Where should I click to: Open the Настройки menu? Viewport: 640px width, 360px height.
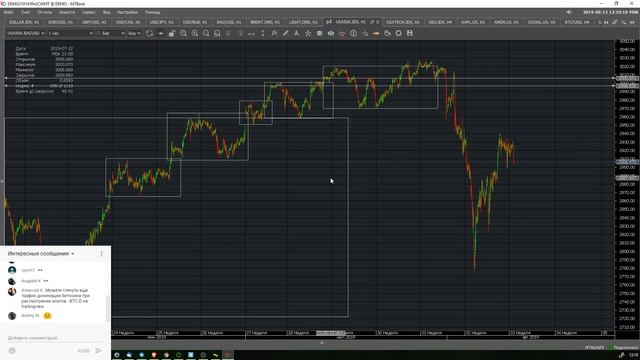point(127,12)
